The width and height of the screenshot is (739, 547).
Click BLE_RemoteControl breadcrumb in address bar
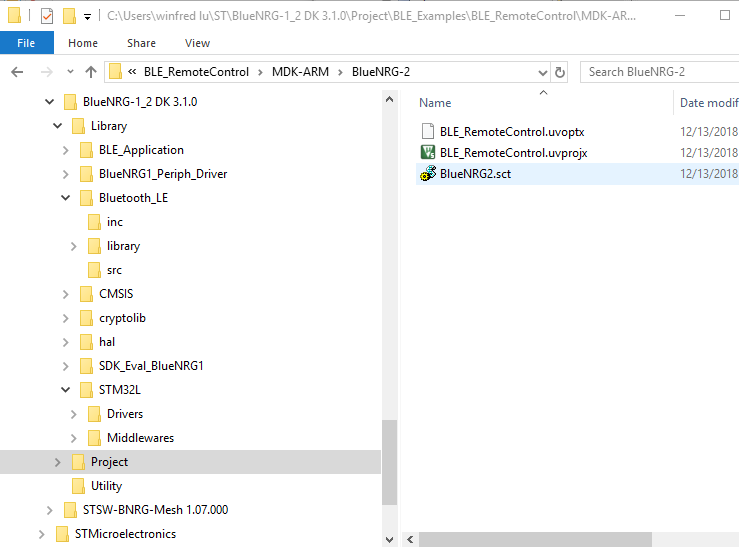[x=196, y=72]
